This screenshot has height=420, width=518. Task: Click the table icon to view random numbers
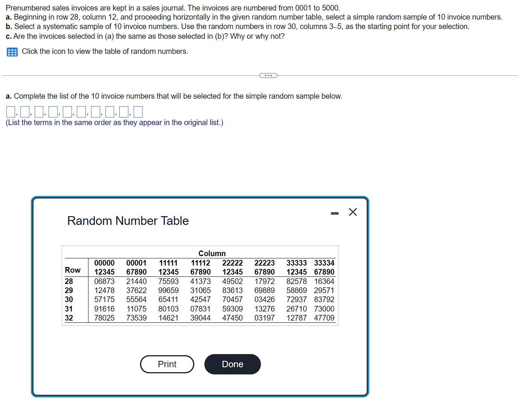pyautogui.click(x=12, y=52)
